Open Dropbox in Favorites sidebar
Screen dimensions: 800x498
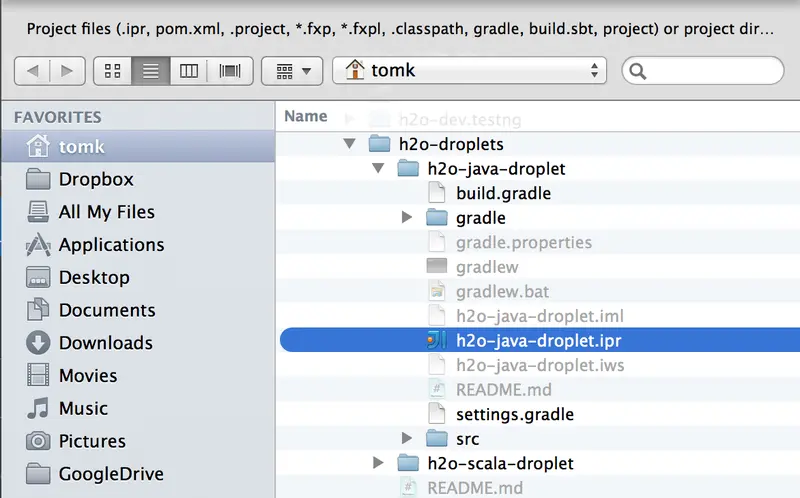click(95, 179)
